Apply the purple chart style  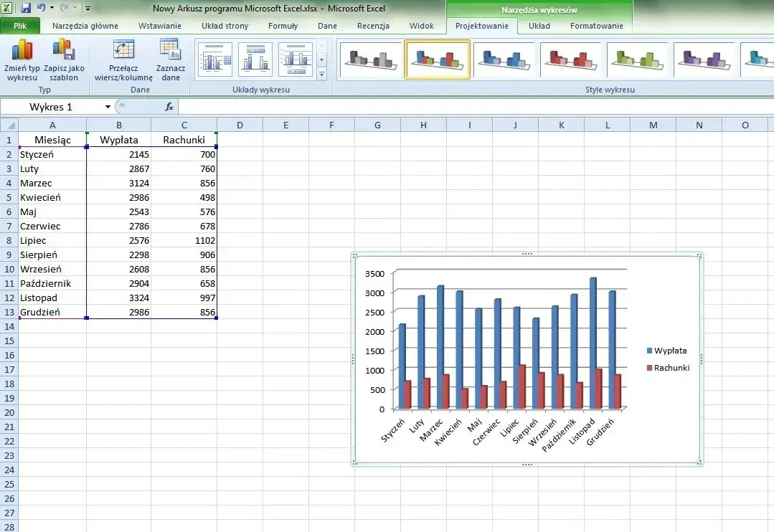[704, 60]
